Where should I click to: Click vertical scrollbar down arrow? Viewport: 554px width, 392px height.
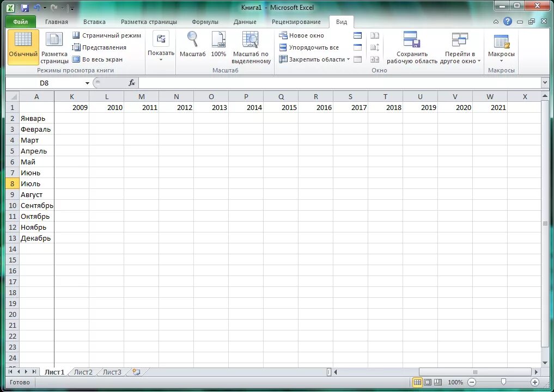point(544,363)
